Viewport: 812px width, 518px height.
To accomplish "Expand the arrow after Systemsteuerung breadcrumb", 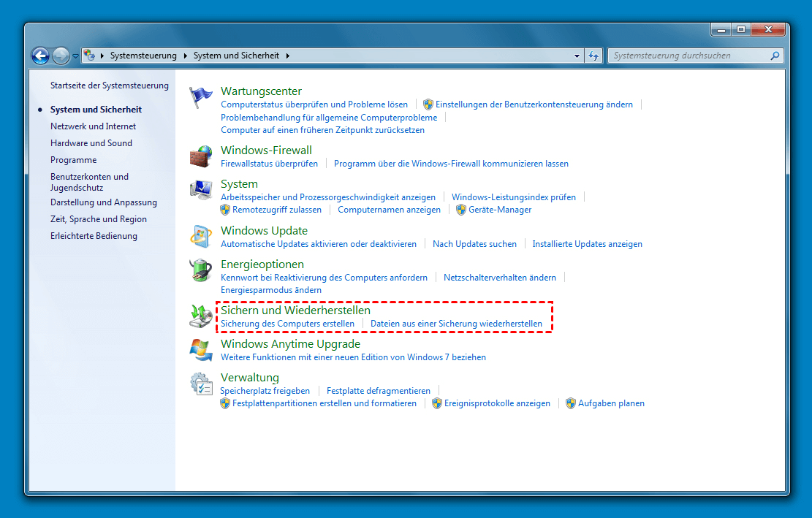I will coord(186,56).
